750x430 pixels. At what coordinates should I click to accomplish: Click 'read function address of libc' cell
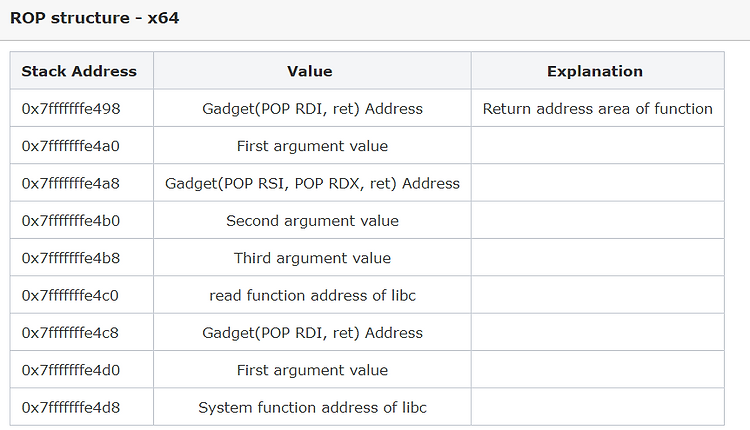(x=312, y=295)
